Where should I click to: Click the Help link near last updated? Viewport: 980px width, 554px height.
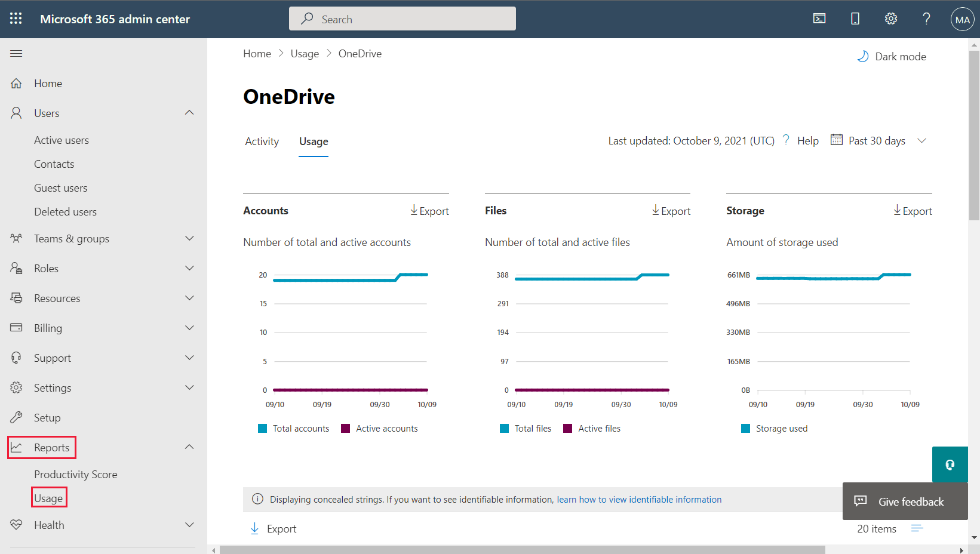808,141
